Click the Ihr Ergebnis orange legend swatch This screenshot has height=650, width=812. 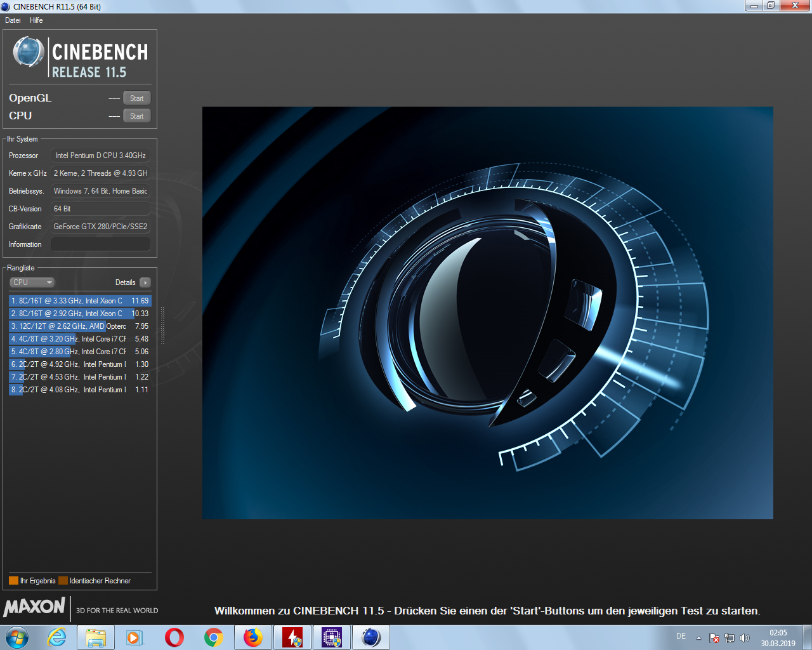(13, 581)
